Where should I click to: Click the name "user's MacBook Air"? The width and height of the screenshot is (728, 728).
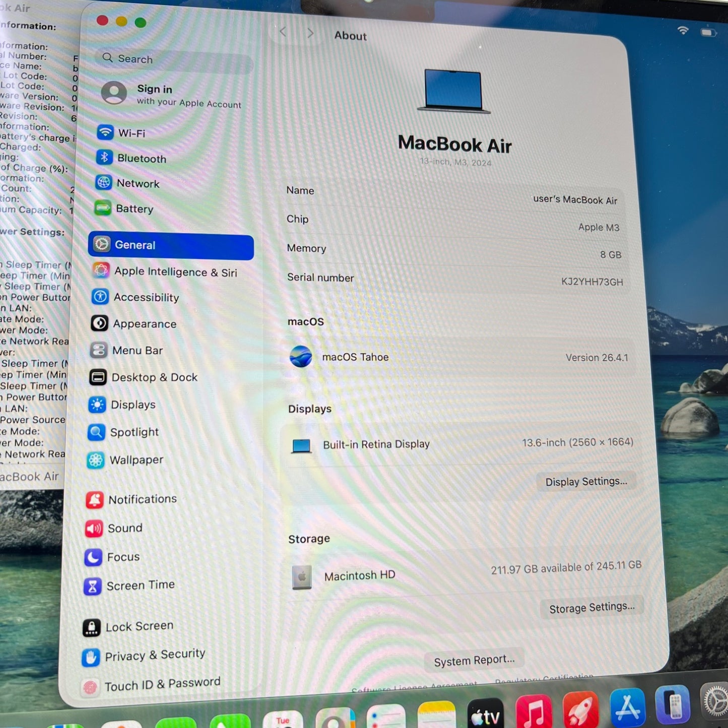[x=575, y=200]
